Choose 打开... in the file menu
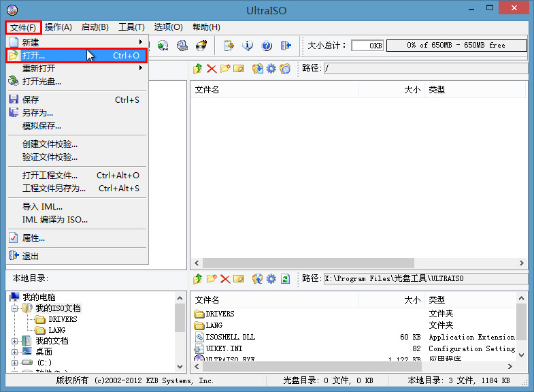The height and width of the screenshot is (392, 534). 77,56
